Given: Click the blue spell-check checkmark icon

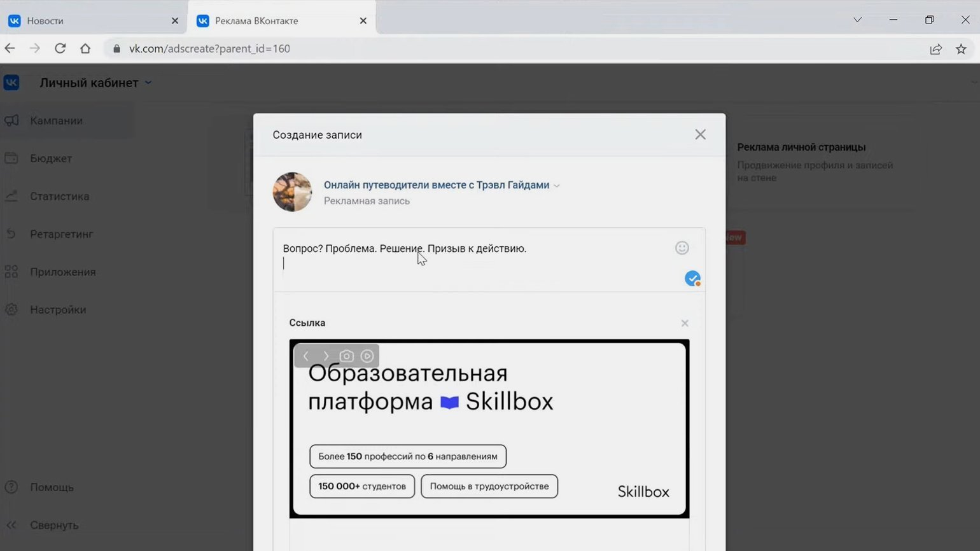Looking at the screenshot, I should click(692, 279).
